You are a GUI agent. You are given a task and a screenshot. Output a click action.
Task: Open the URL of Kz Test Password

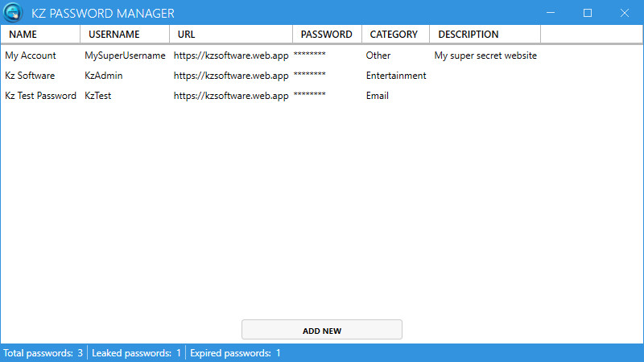tap(231, 96)
